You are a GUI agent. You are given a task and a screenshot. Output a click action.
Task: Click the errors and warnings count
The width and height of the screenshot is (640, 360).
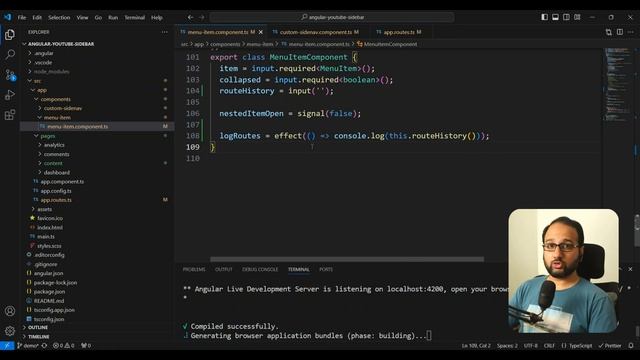pyautogui.click(x=64, y=345)
